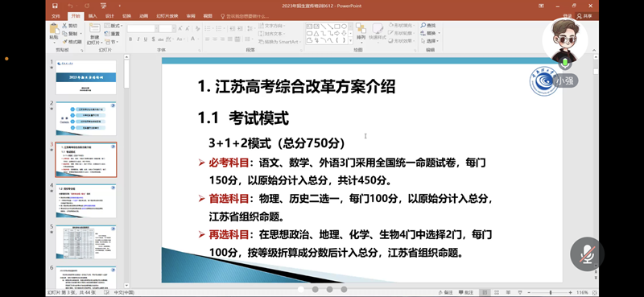The height and width of the screenshot is (297, 644).
Task: Expand the shapes gallery more arrow
Action: [350, 41]
